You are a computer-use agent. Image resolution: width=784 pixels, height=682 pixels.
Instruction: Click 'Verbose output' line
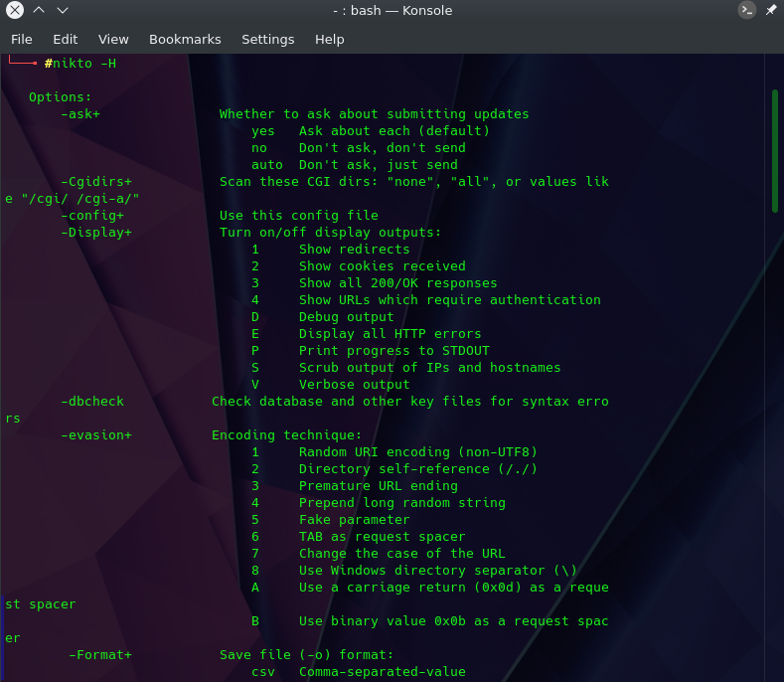point(355,385)
